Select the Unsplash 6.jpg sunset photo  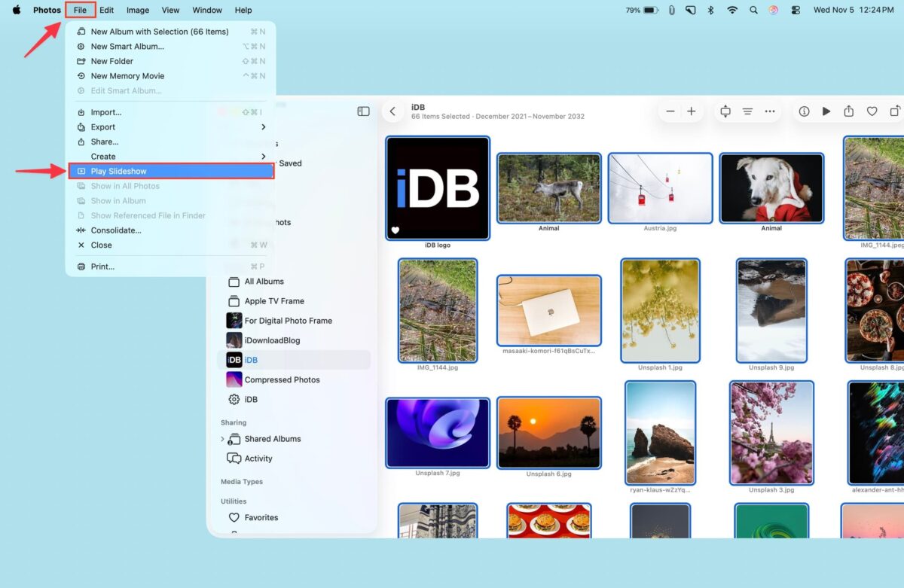click(x=549, y=433)
